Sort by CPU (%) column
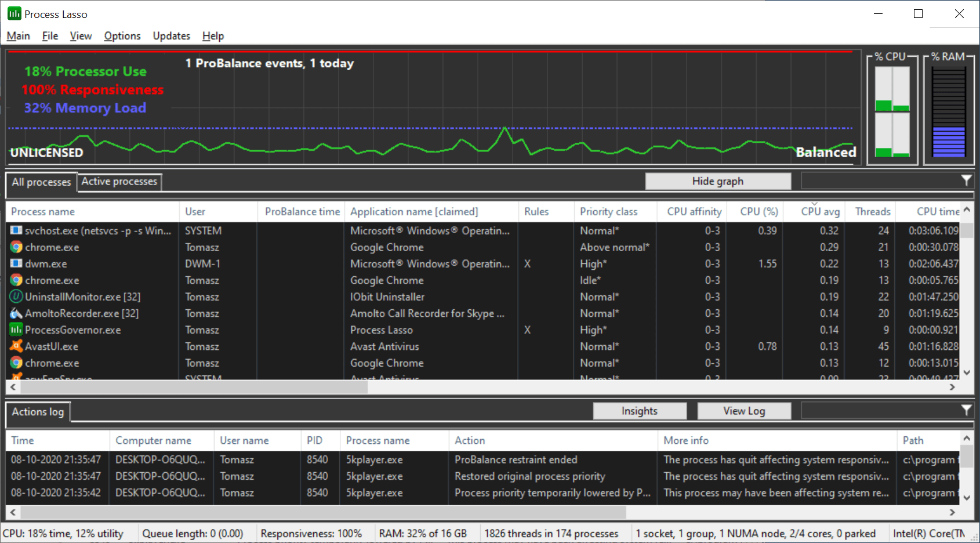 coord(755,212)
